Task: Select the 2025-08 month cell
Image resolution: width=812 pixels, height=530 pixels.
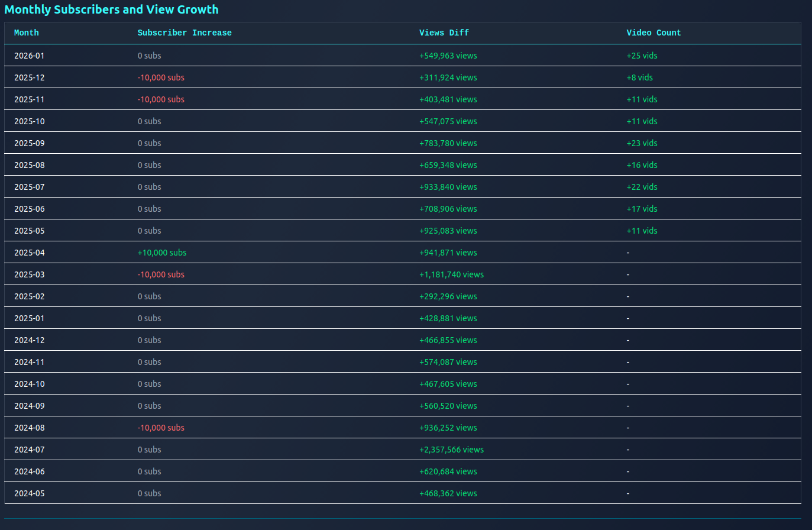Action: tap(30, 165)
